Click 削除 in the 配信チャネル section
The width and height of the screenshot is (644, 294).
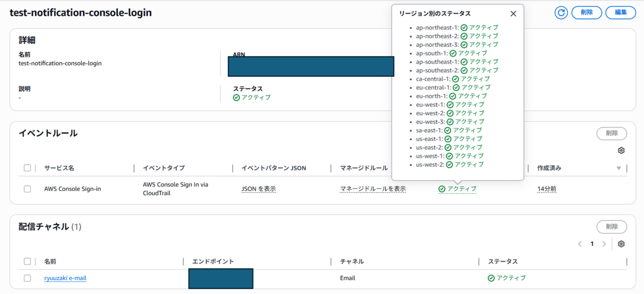611,227
